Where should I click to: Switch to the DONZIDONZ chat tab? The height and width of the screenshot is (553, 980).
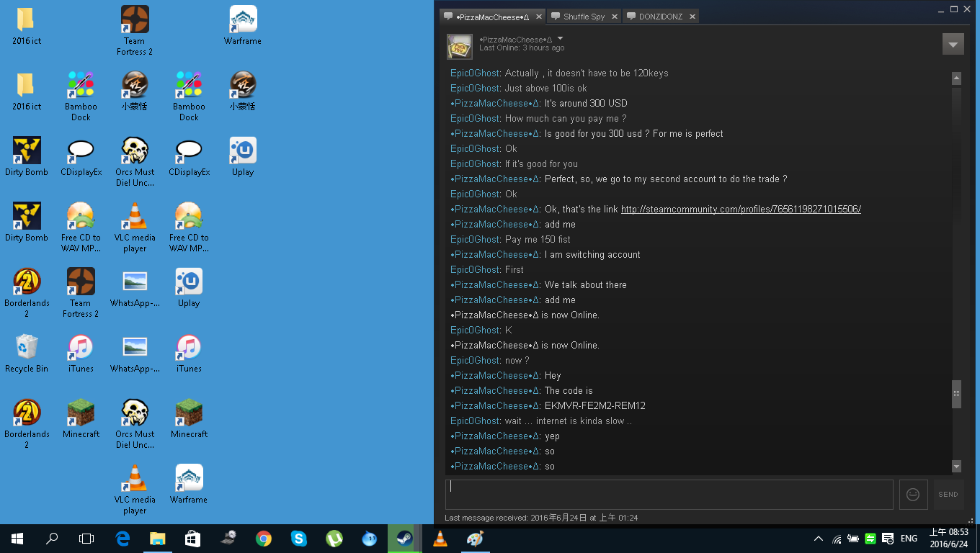point(660,17)
